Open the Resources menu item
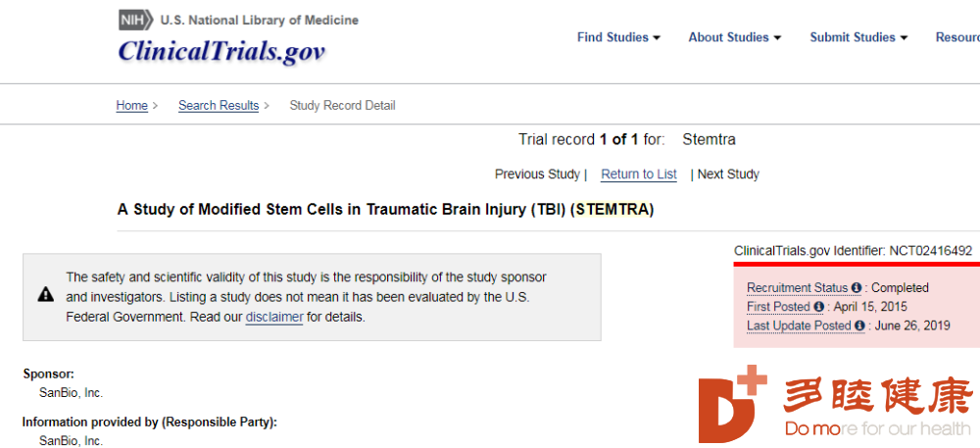The height and width of the screenshot is (448, 980). click(957, 37)
